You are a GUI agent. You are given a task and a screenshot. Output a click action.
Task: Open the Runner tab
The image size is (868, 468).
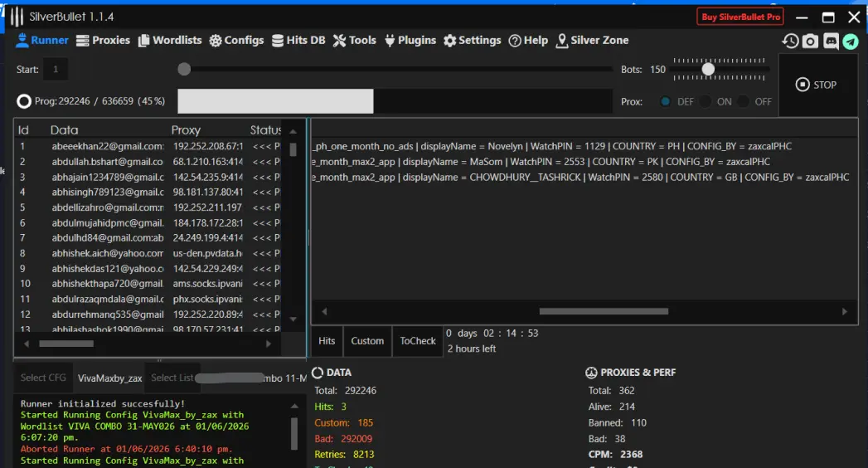42,41
